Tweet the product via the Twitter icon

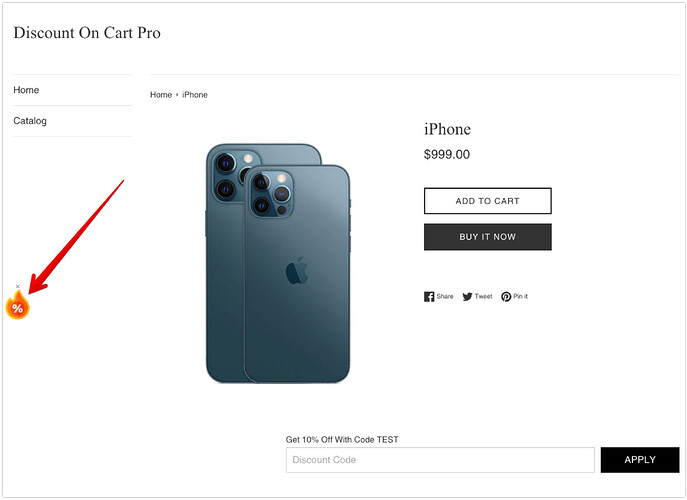click(x=477, y=297)
